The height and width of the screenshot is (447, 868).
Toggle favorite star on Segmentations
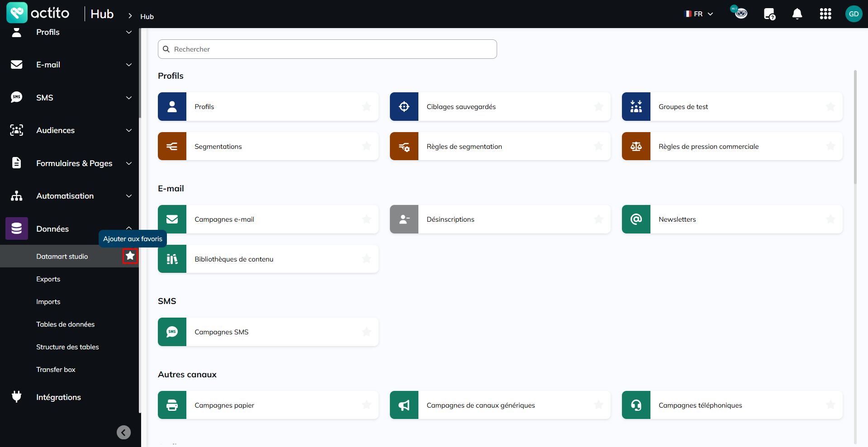366,146
